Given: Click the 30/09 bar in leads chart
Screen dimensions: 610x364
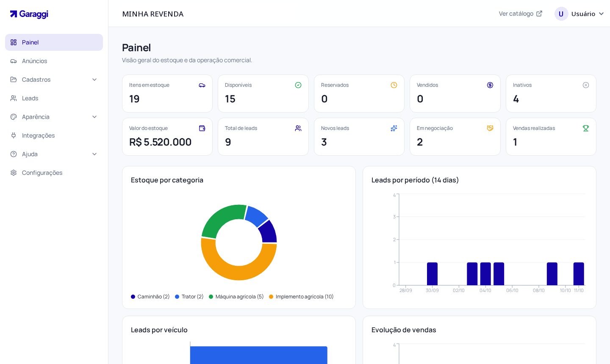Looking at the screenshot, I should [x=432, y=274].
